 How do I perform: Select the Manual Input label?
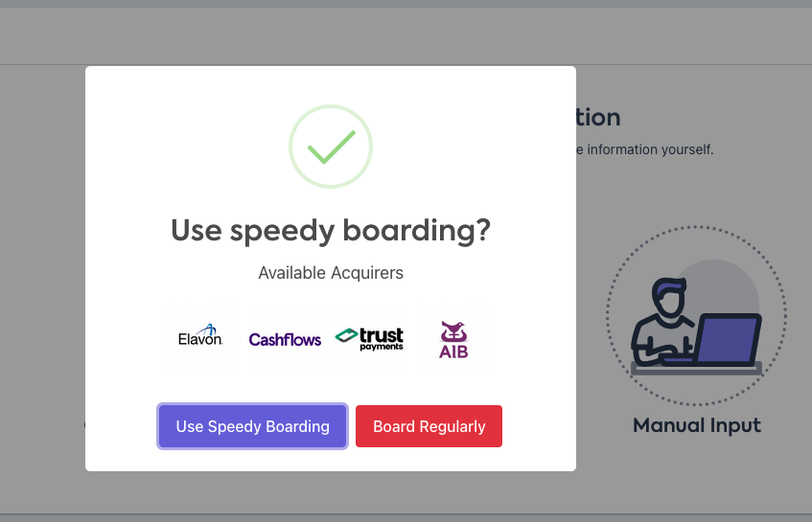(x=697, y=425)
